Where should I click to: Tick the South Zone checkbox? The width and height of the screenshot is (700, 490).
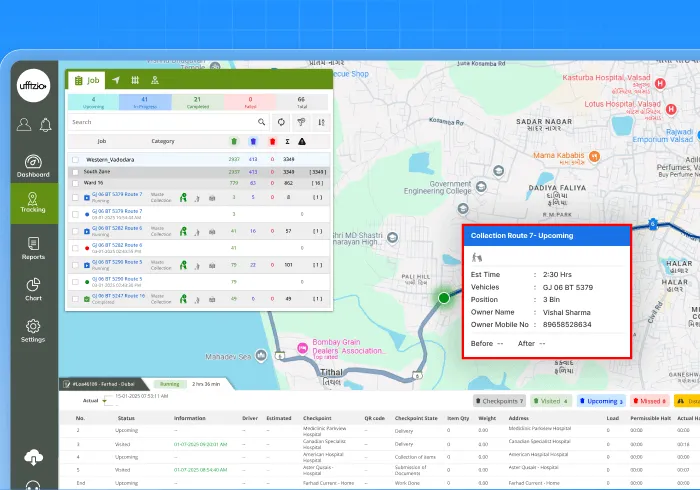click(75, 171)
